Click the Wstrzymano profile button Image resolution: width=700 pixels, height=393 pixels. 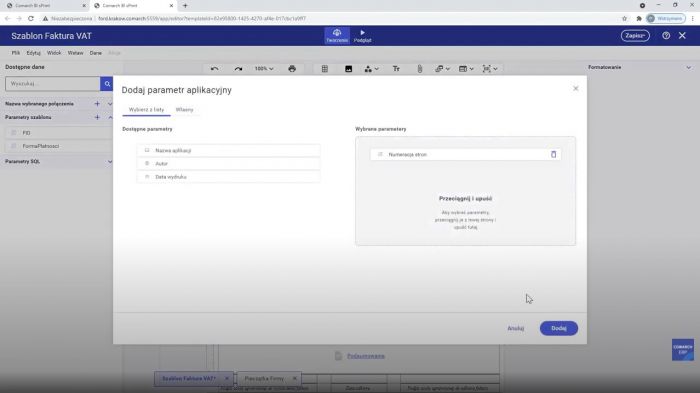pos(666,18)
